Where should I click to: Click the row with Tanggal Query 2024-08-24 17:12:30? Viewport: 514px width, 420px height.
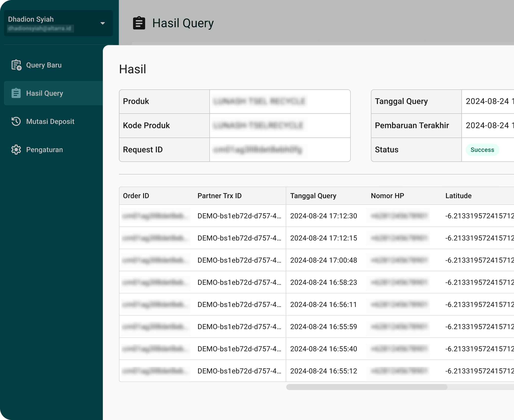(x=323, y=216)
